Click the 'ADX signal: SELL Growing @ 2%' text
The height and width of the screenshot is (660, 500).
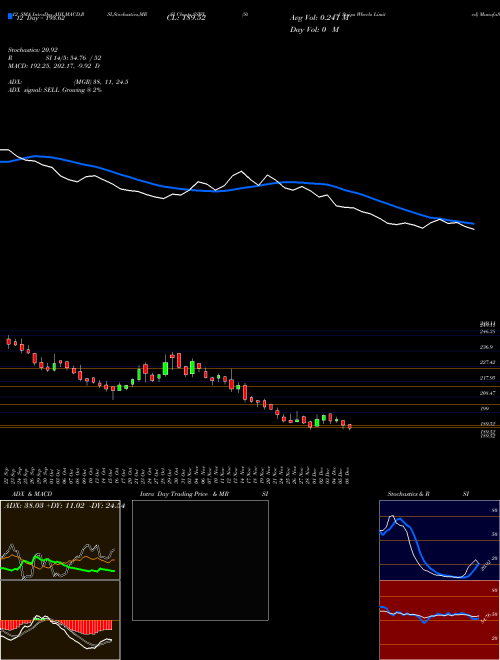pos(55,90)
